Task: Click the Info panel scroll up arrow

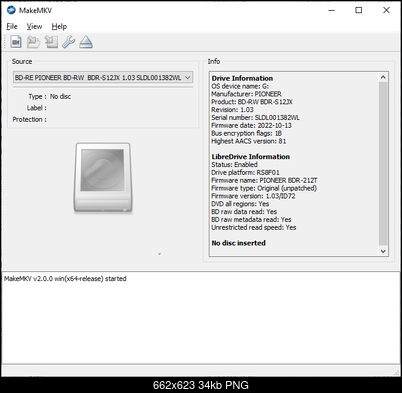Action: [x=383, y=77]
